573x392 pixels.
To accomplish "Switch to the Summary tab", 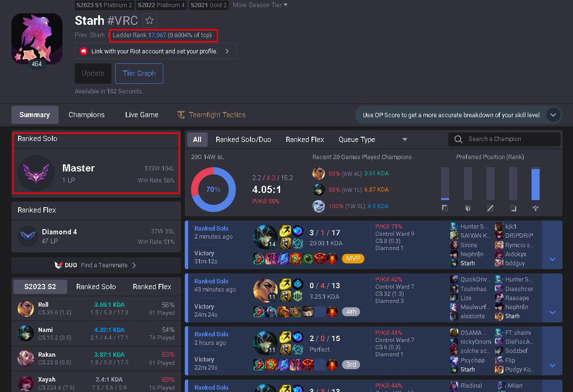I will pyautogui.click(x=35, y=115).
